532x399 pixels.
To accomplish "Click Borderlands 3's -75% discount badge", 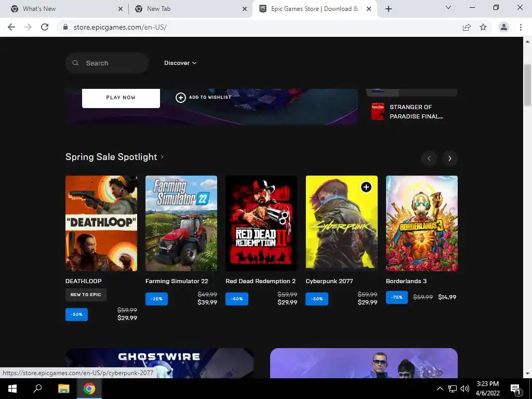I will pyautogui.click(x=397, y=297).
